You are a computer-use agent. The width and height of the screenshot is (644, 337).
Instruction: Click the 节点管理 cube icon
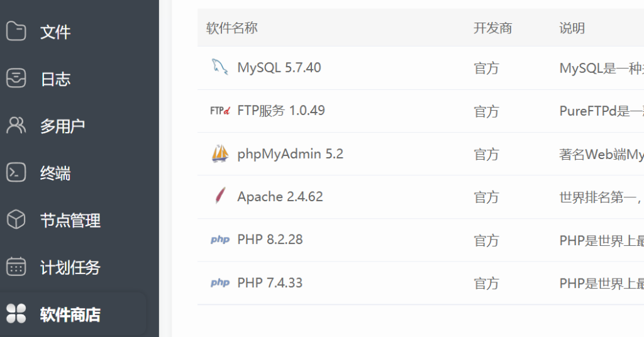(16, 219)
